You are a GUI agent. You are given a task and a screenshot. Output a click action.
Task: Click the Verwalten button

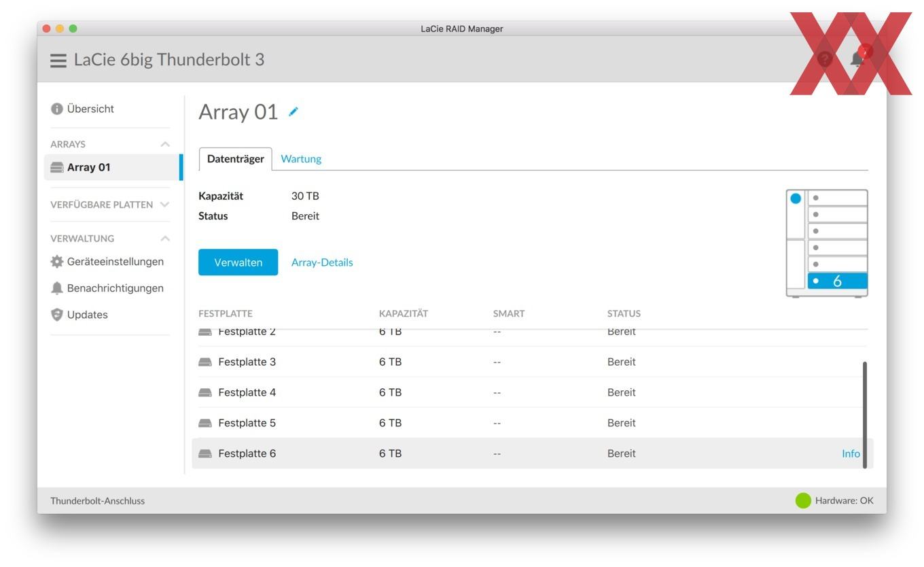coord(238,262)
